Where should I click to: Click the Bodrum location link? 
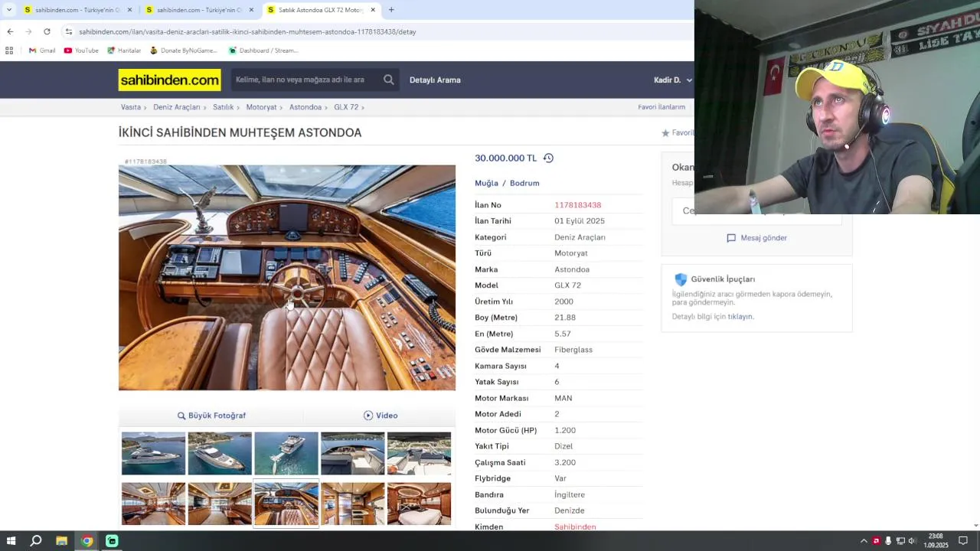pyautogui.click(x=524, y=183)
